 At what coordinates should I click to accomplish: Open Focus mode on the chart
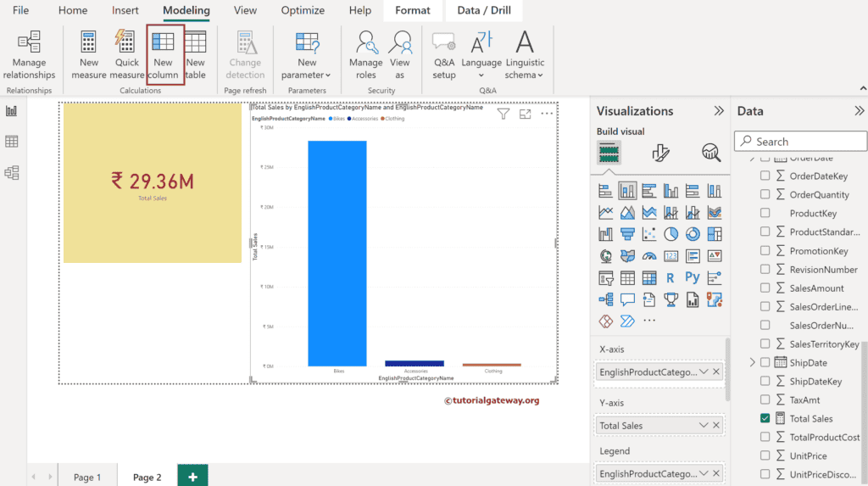[x=525, y=115]
